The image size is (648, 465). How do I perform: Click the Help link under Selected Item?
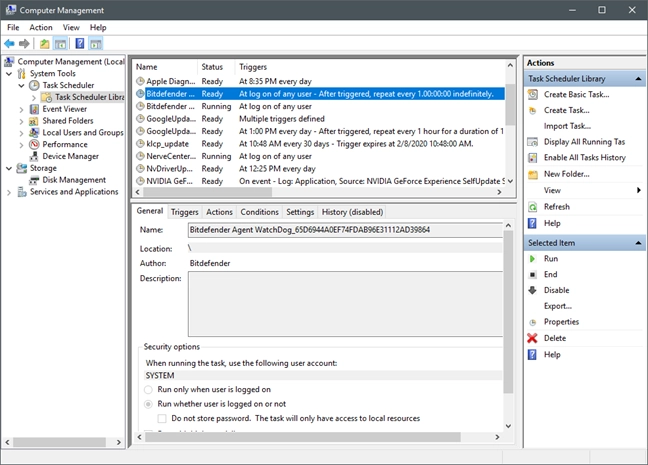[552, 355]
